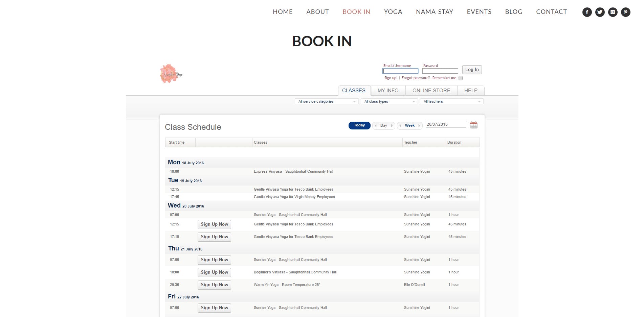Open the HOME menu item
Screen dimensions: 644x317
point(283,12)
